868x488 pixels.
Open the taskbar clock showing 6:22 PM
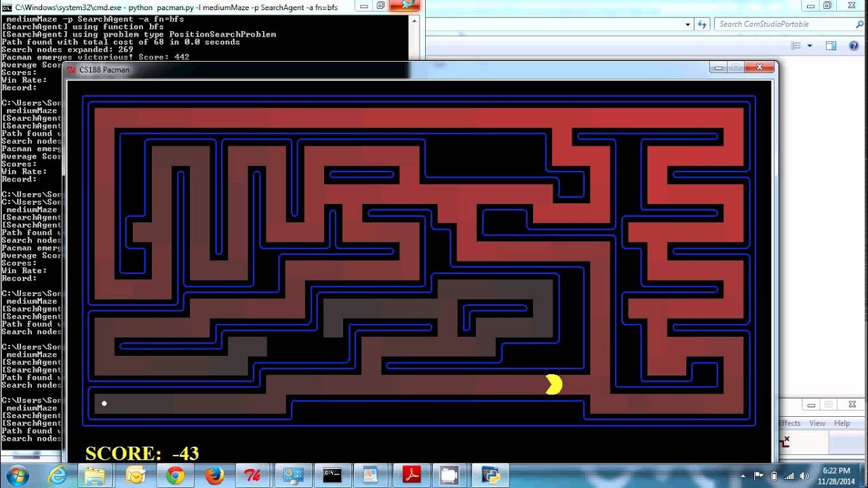tap(835, 475)
